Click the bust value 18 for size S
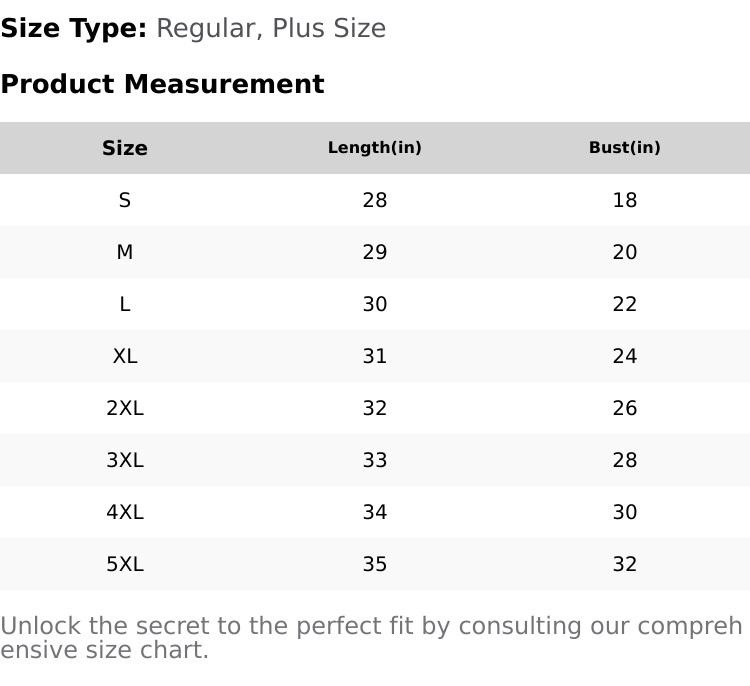Screen dimensions: 750x686 pos(625,200)
